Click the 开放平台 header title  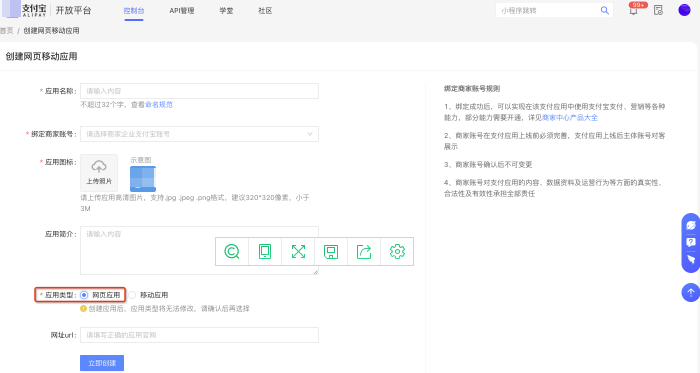point(73,10)
